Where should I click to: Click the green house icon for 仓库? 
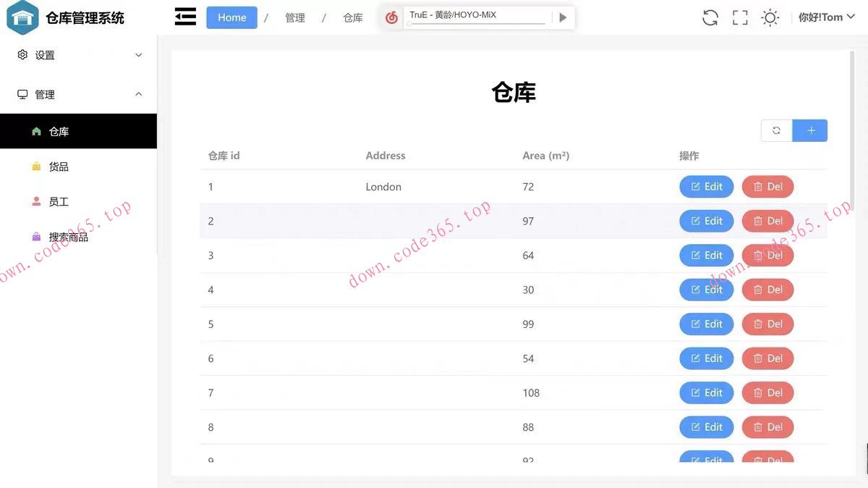point(36,131)
